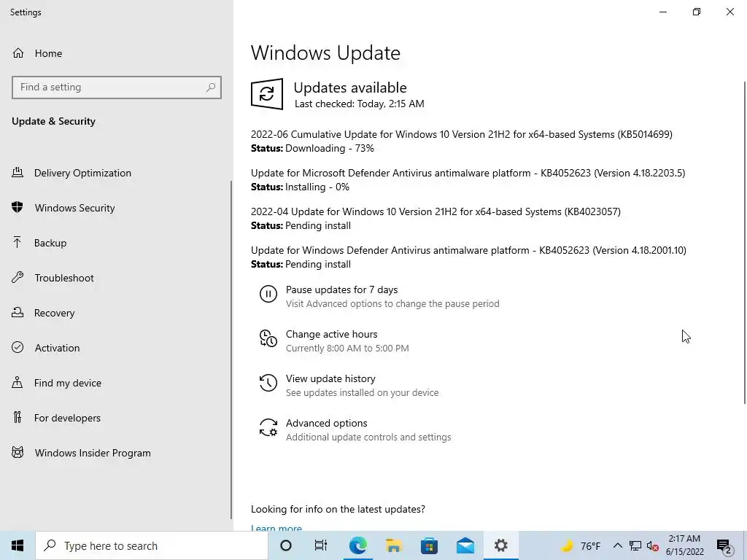Screen dimensions: 747x560
Task: Click the sidebar vertical scrollbar
Action: point(231,350)
